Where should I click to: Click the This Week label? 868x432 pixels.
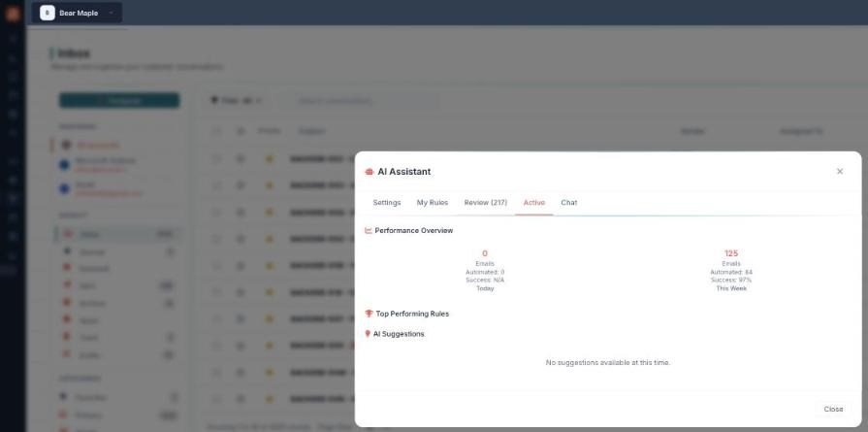coord(731,288)
